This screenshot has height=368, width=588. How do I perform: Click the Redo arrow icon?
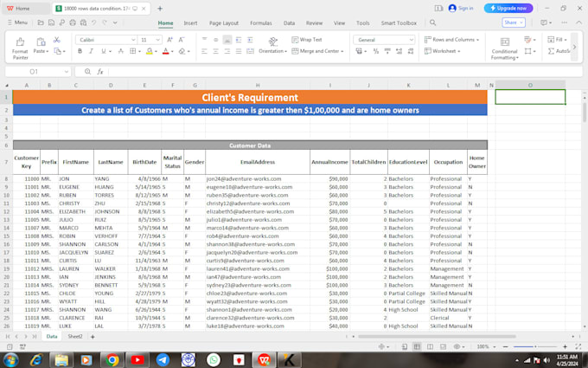point(105,23)
